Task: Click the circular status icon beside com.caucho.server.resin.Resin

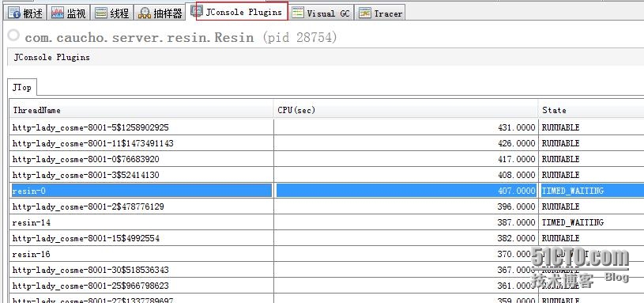Action: tap(13, 36)
